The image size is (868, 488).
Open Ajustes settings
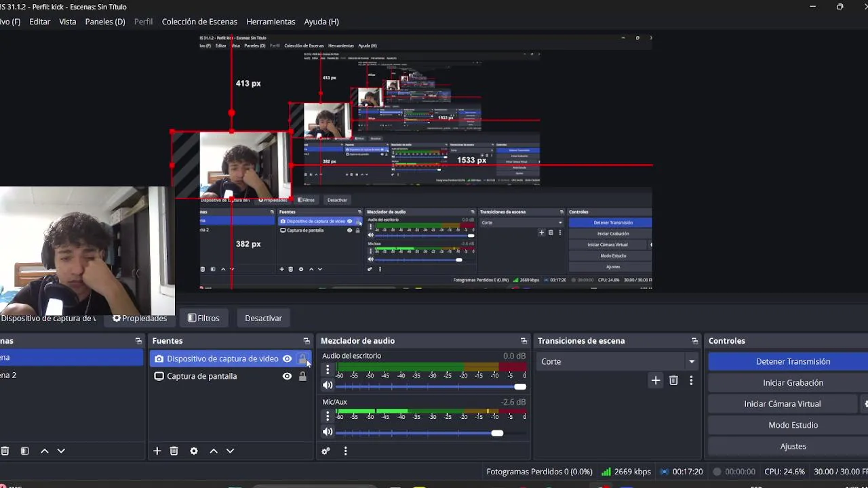(793, 447)
